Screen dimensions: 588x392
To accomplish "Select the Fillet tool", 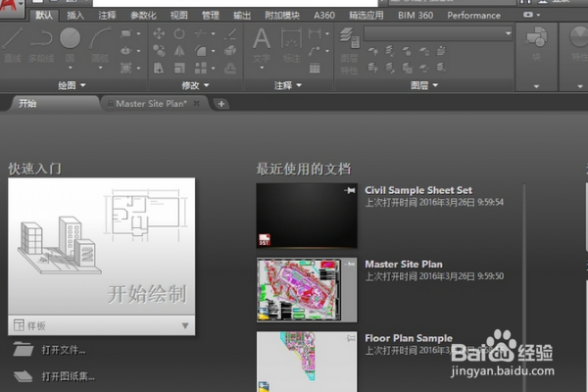I will coord(200,51).
